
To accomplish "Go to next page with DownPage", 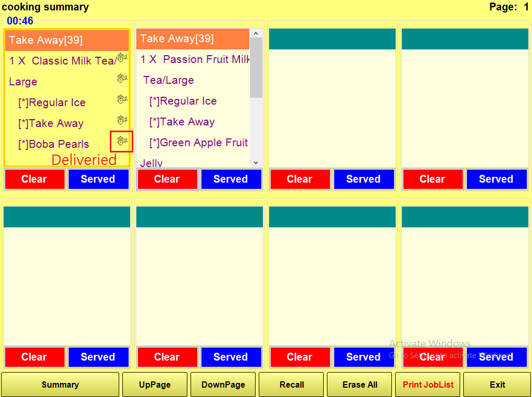I will pyautogui.click(x=223, y=385).
